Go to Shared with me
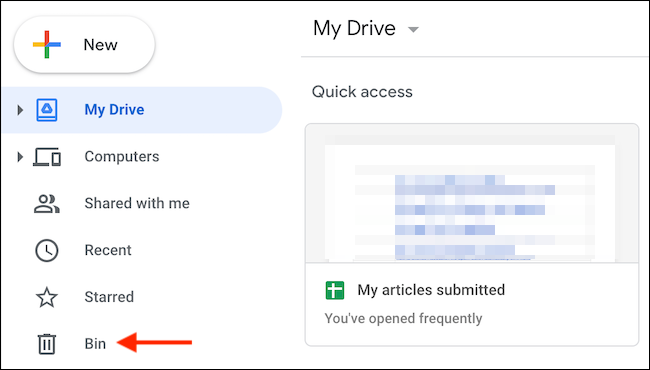Viewport: 650px width, 370px height. click(137, 203)
